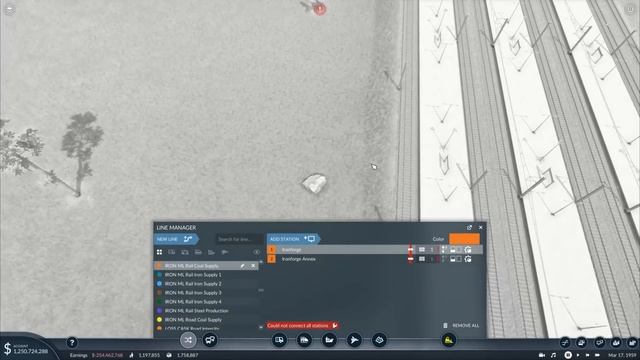Click the date Mar 17, 1959
The height and width of the screenshot is (360, 640).
tap(622, 356)
